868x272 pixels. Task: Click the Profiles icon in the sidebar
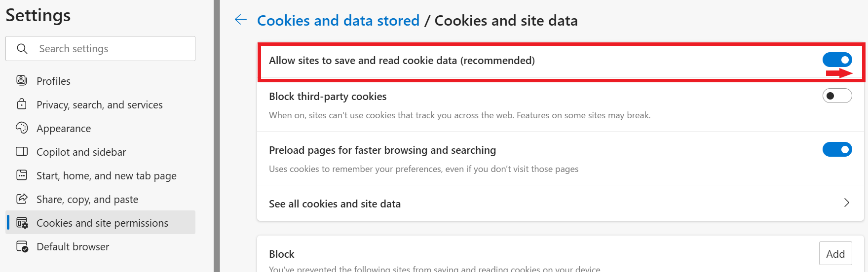pos(22,80)
